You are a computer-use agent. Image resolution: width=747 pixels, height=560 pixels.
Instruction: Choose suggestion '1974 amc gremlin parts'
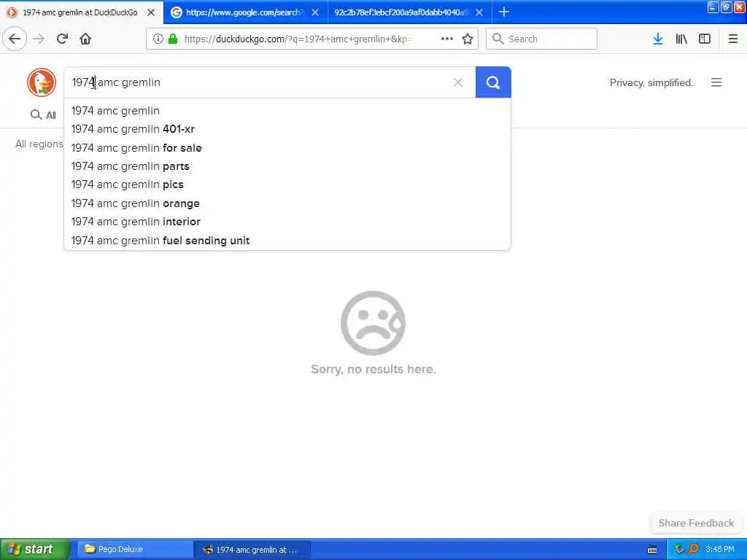pos(287,166)
